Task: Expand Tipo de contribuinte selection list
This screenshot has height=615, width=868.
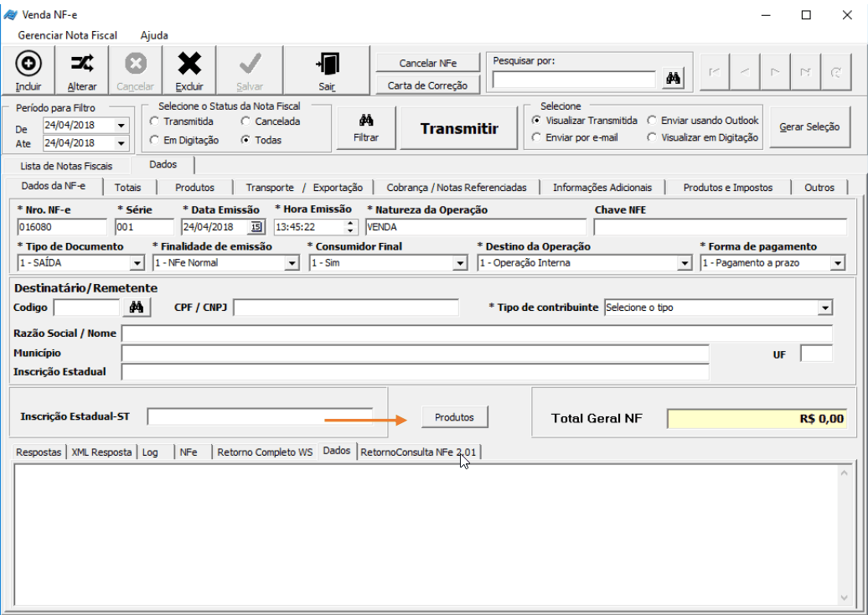Action: pyautogui.click(x=824, y=307)
